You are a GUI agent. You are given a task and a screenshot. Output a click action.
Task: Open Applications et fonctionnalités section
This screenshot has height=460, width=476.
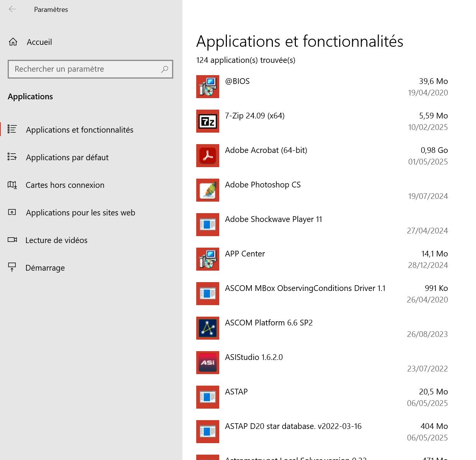tap(79, 130)
